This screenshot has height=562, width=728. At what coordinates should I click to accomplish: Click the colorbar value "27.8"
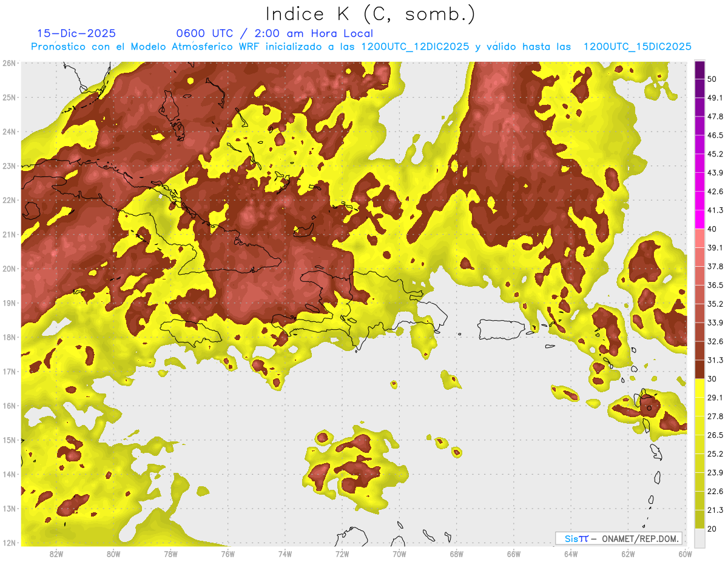[715, 416]
